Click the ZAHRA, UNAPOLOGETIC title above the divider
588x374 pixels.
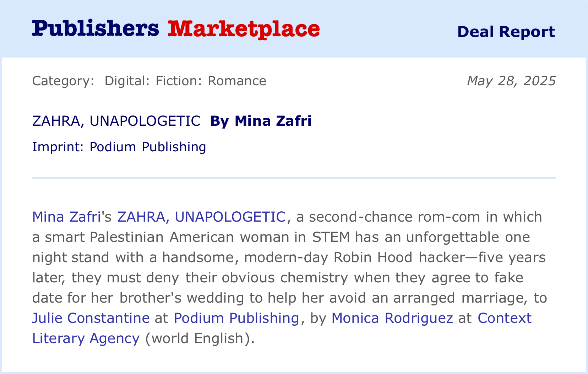[116, 121]
